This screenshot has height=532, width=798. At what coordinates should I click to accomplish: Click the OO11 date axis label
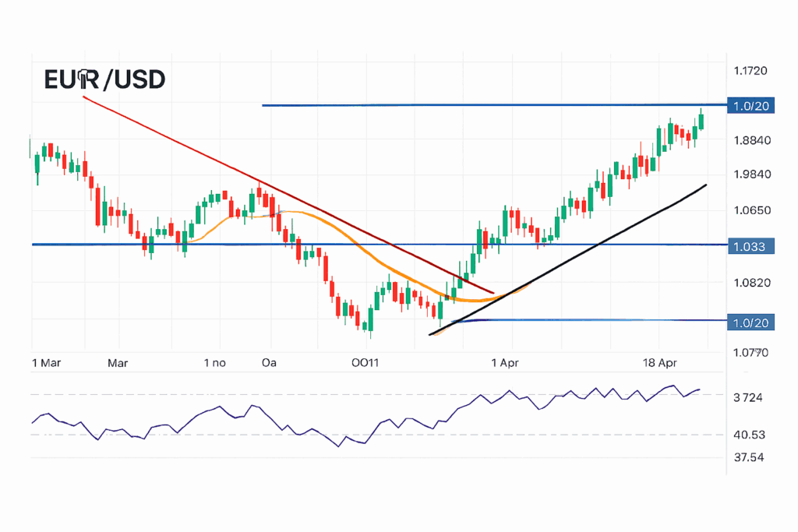tap(365, 363)
